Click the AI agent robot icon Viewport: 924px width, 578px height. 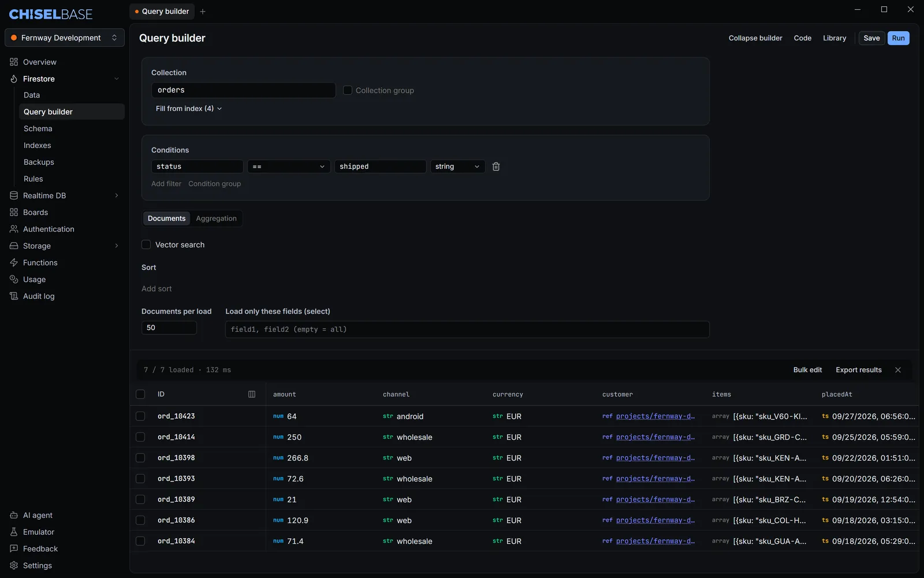(14, 515)
